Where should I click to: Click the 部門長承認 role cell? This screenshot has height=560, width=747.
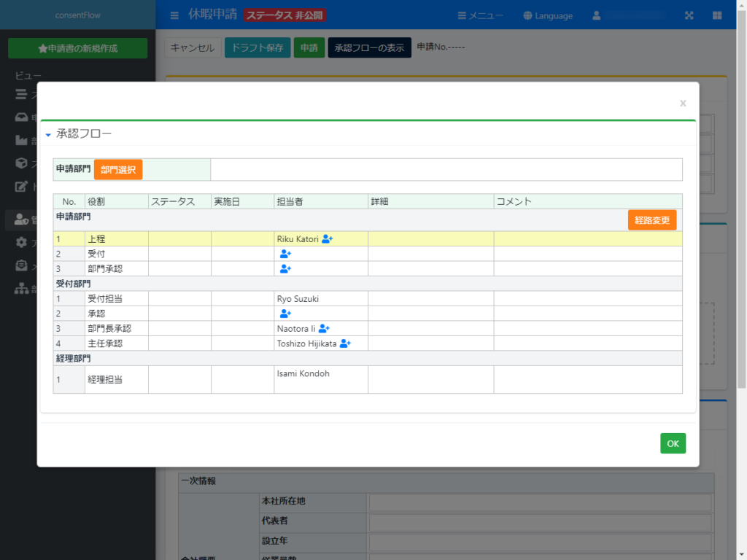pos(116,329)
